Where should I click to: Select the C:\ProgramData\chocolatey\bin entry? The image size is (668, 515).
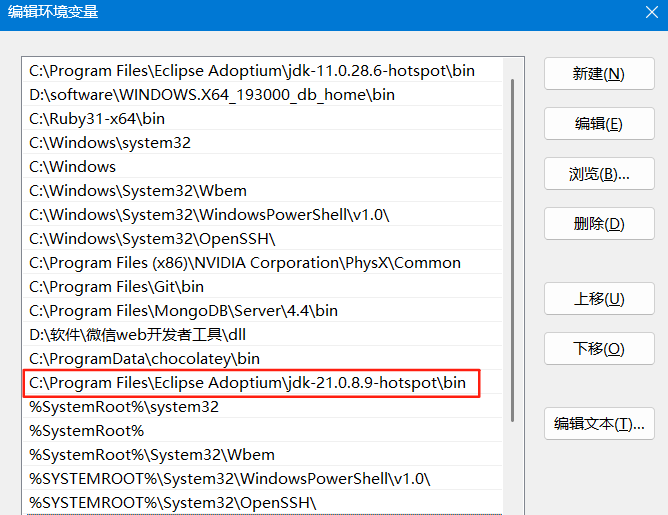coord(263,359)
